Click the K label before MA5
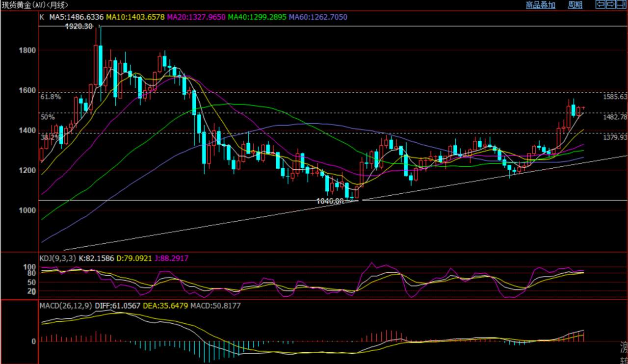This screenshot has height=364, width=628. click(42, 17)
